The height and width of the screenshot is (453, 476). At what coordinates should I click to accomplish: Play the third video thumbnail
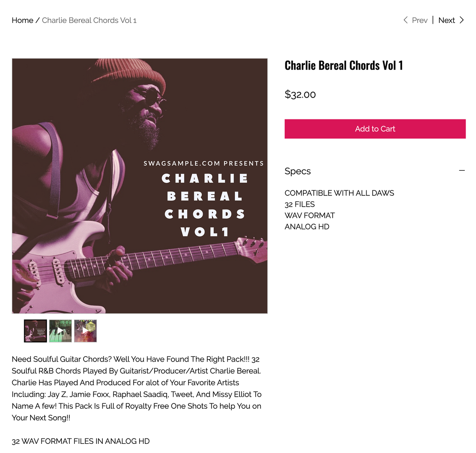(x=85, y=331)
